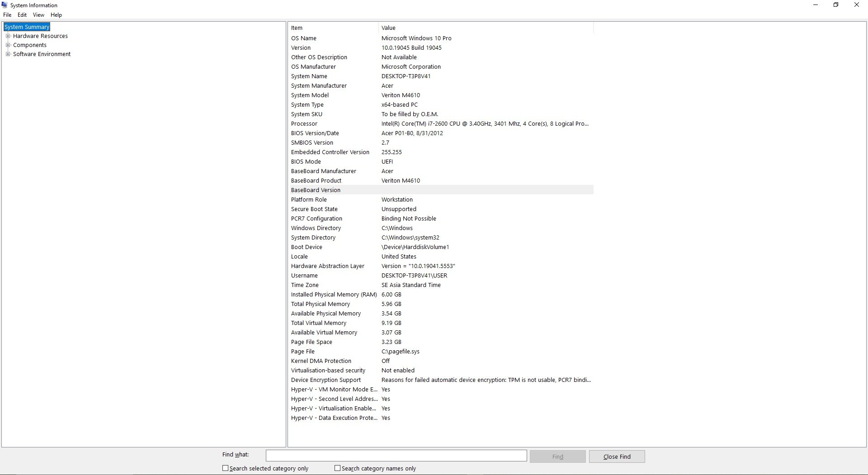Viewport: 868px width, 475px height.
Task: Click 'Binding Not Possible' value
Action: click(x=409, y=219)
